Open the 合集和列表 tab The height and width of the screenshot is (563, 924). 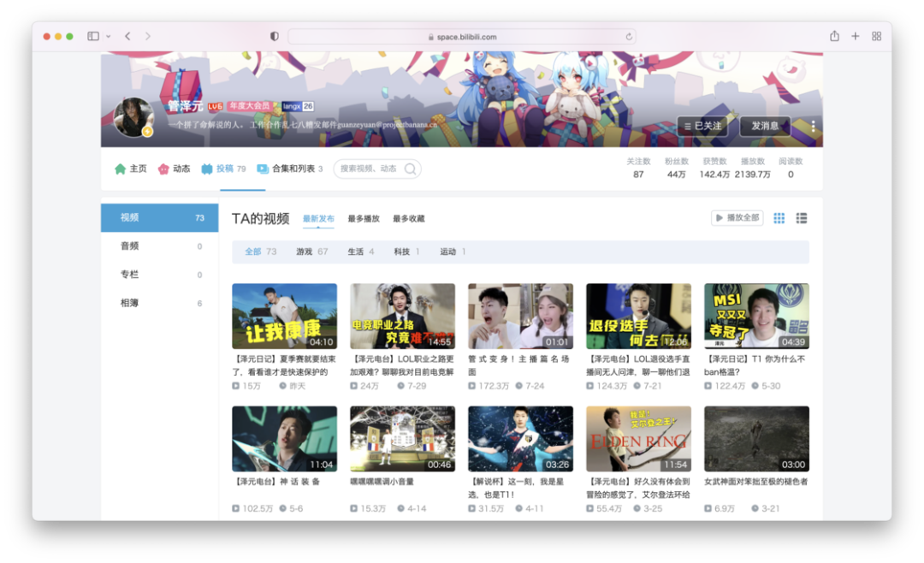[x=290, y=169]
